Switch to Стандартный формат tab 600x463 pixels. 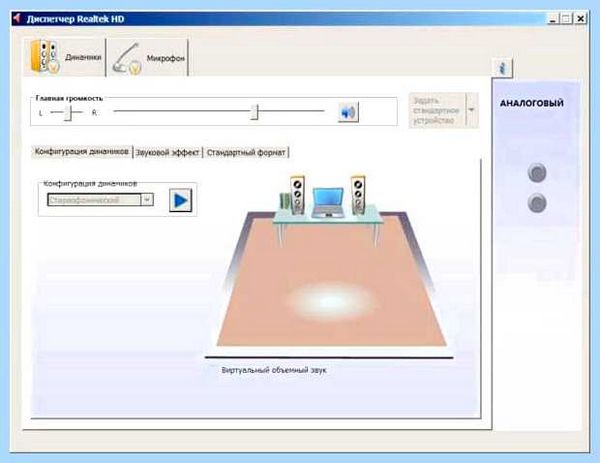(246, 152)
